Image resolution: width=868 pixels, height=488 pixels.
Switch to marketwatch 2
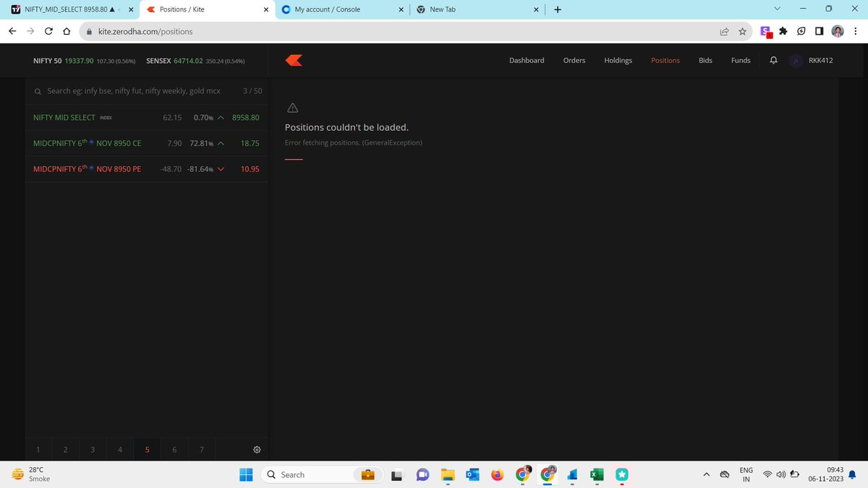pos(66,450)
